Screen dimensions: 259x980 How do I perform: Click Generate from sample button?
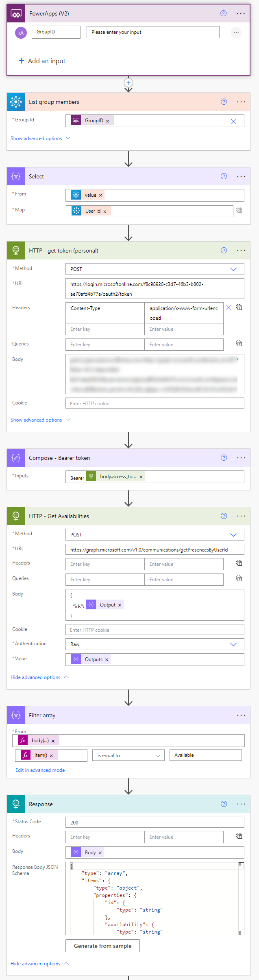pos(102,946)
